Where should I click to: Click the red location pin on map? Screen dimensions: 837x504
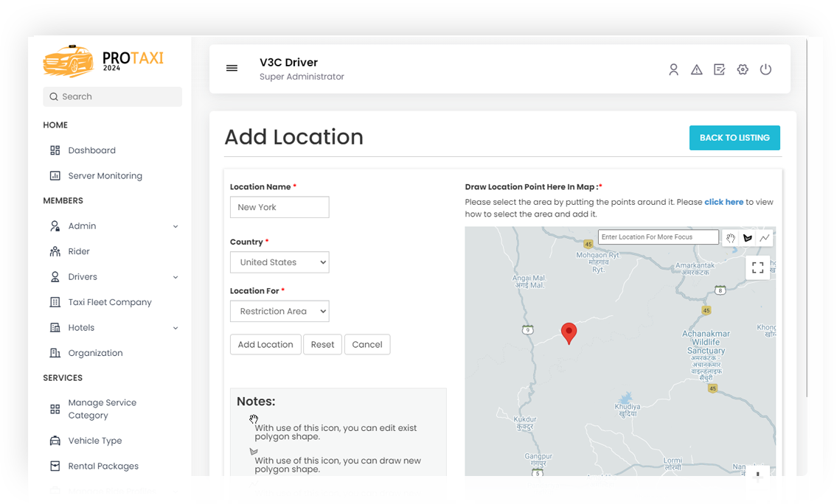click(569, 333)
